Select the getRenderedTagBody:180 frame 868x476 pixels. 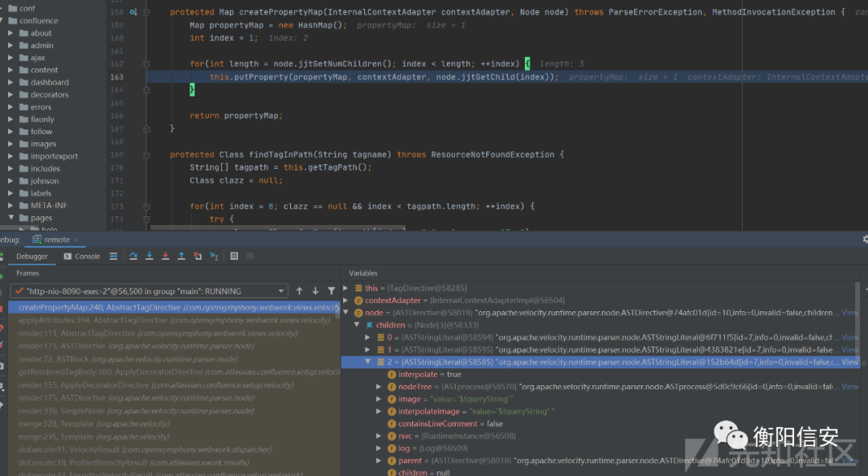click(174, 371)
